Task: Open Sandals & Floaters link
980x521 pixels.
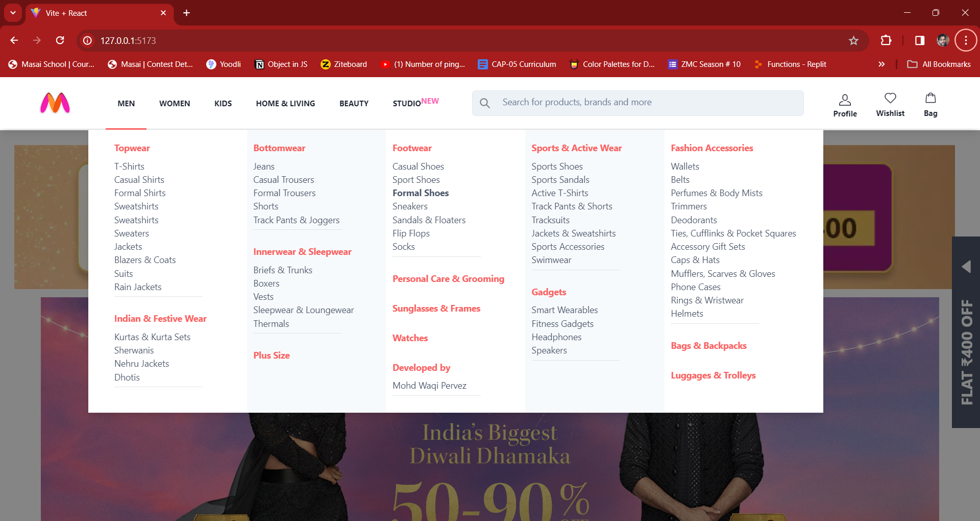Action: (x=429, y=220)
